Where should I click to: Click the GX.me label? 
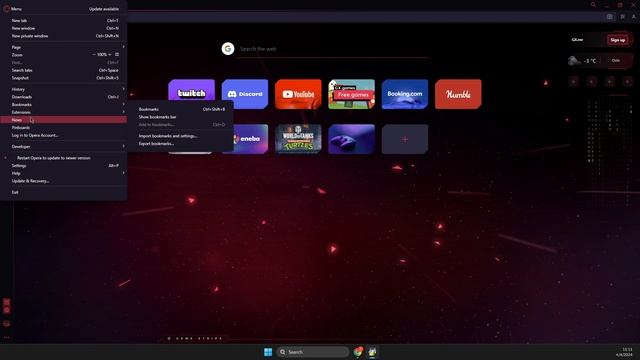click(x=577, y=40)
